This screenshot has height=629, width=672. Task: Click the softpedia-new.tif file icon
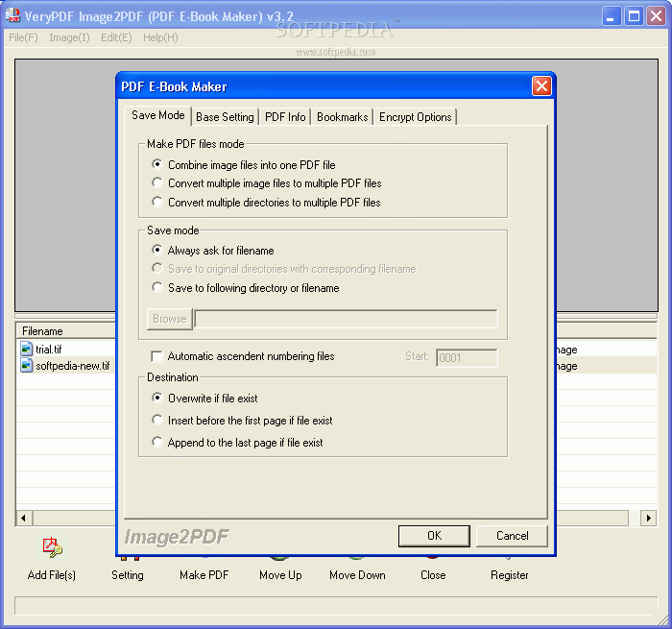[x=27, y=365]
